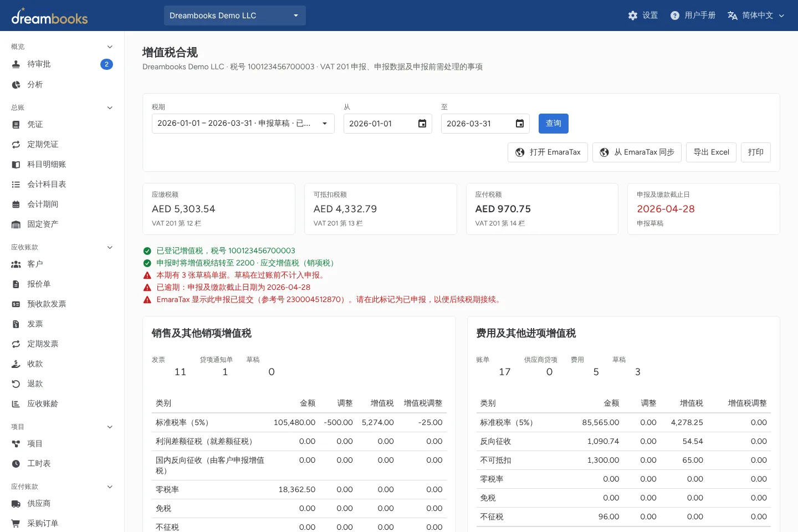Click the 会计期间 calendar icon
Screen dimensions: 798x532
tap(16, 204)
